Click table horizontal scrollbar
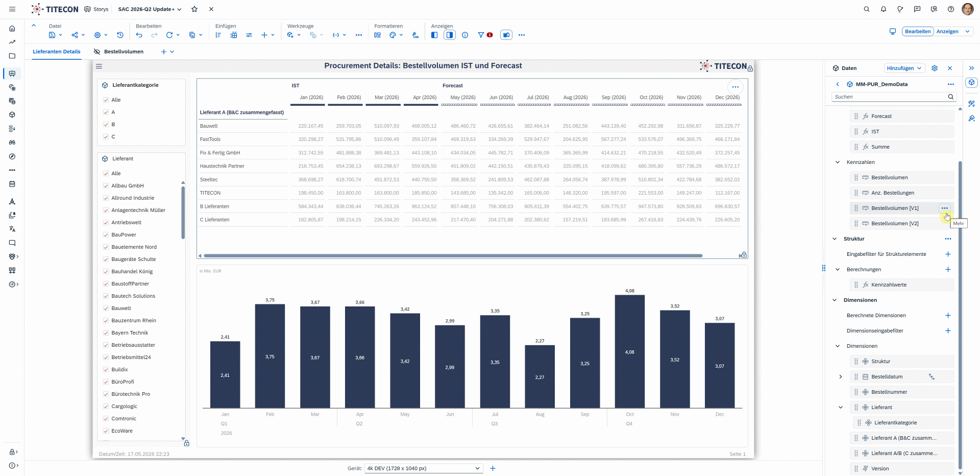Image resolution: width=980 pixels, height=476 pixels. [x=453, y=255]
